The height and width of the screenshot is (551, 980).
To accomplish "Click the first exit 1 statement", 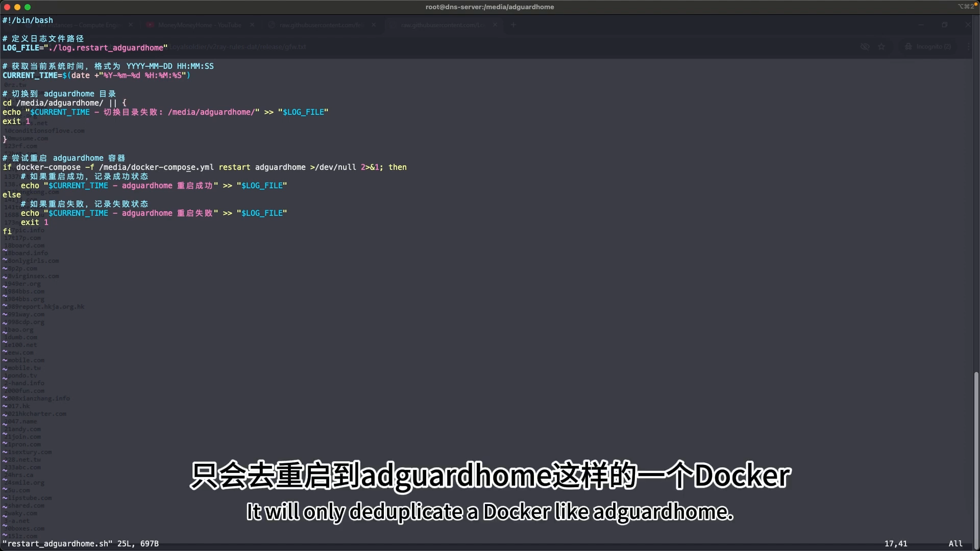I will pyautogui.click(x=16, y=121).
